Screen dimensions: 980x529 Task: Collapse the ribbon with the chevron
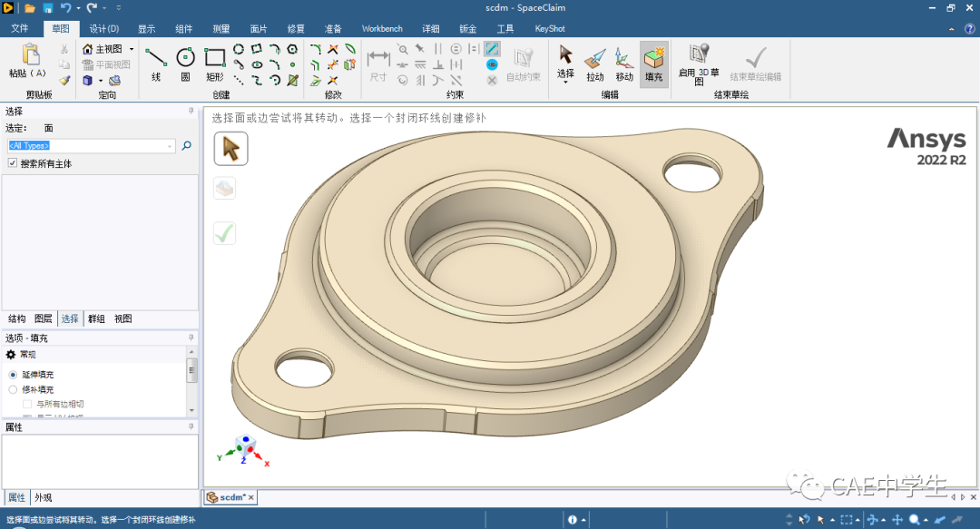click(952, 29)
